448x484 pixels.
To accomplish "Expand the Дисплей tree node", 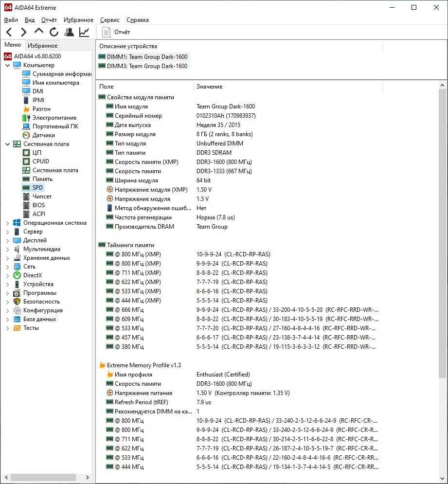I will 7,240.
